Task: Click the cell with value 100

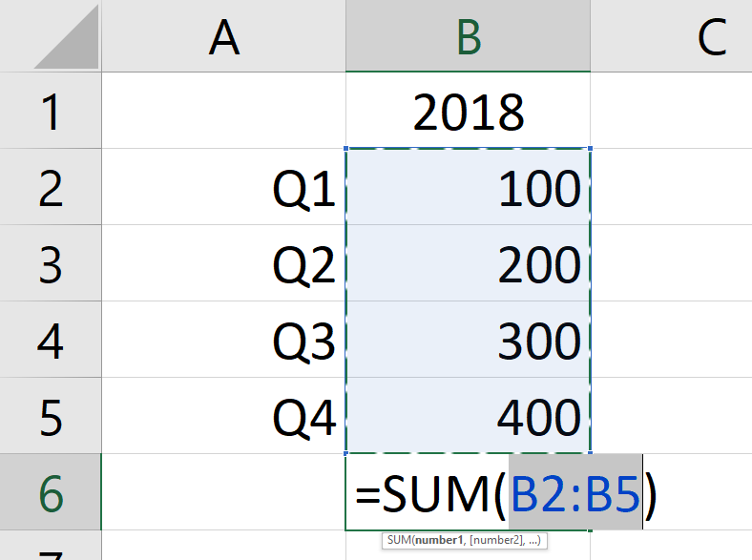Action: [x=468, y=190]
